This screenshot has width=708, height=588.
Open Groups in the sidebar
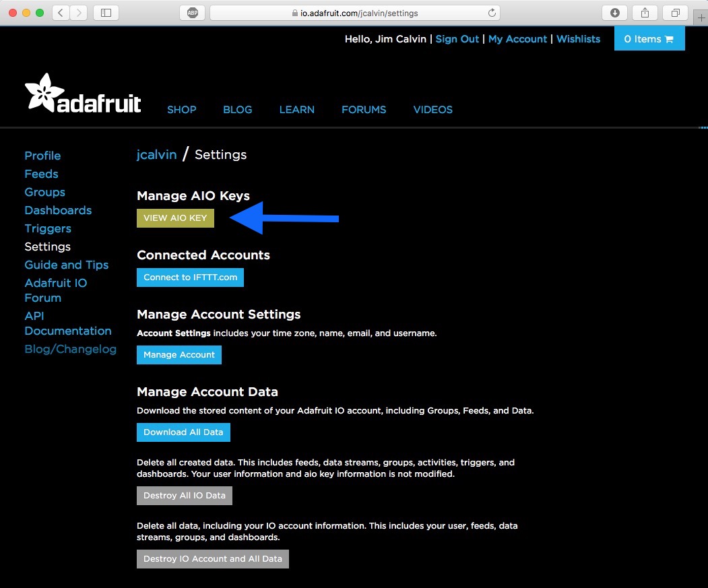44,192
